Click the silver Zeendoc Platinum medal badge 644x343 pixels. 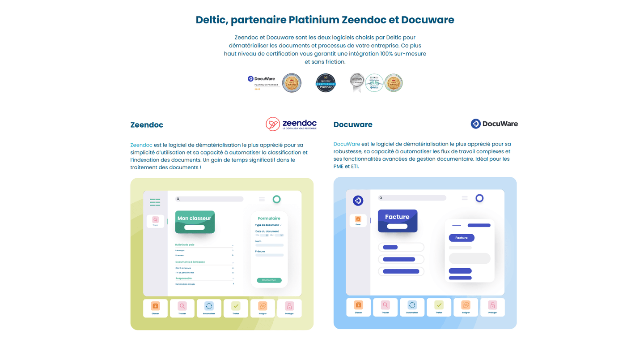pos(357,83)
